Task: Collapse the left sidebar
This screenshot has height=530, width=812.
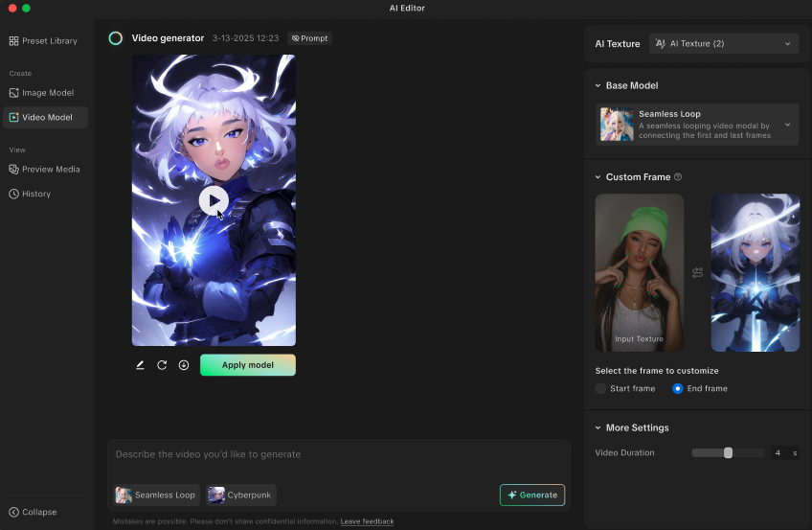Action: pyautogui.click(x=33, y=512)
